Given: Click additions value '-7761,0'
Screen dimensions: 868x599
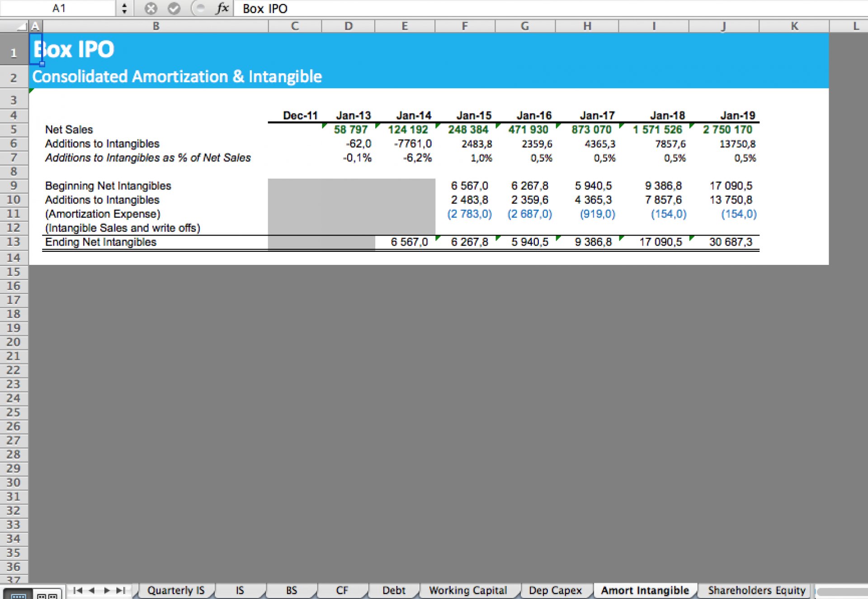Looking at the screenshot, I should tap(413, 144).
